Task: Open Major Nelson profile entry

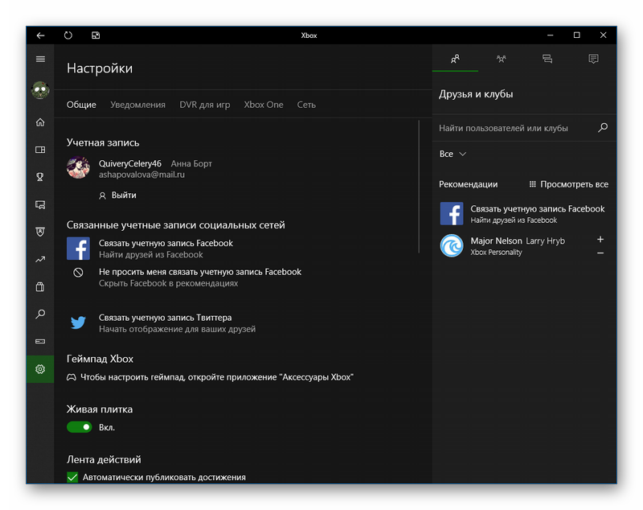Action: point(518,246)
